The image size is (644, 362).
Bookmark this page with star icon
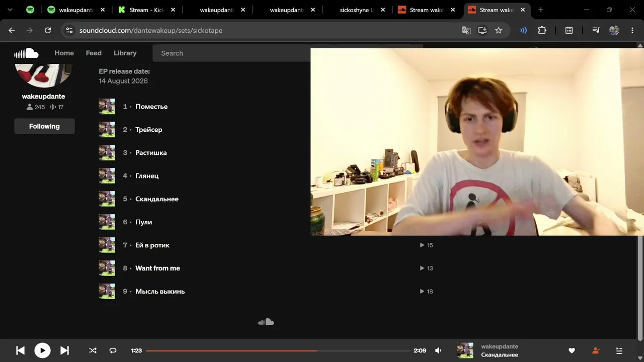499,30
